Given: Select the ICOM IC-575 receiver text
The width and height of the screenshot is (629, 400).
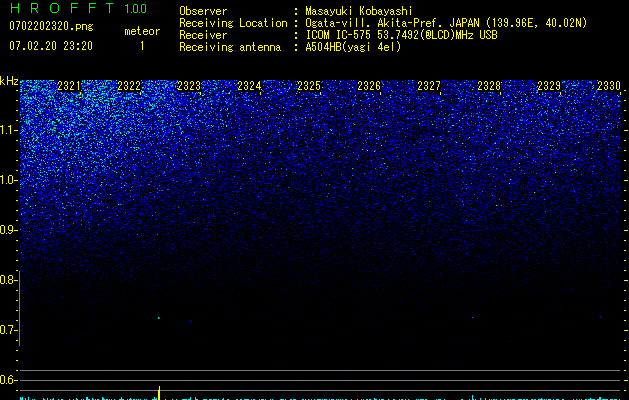Looking at the screenshot, I should [401, 35].
